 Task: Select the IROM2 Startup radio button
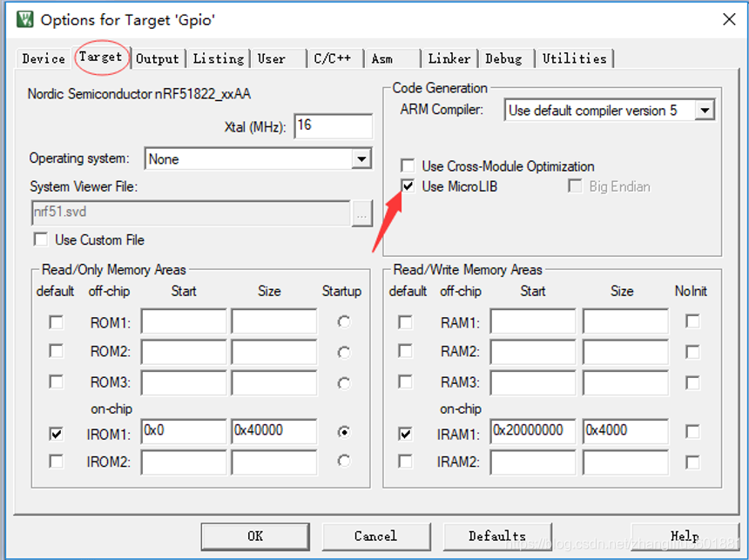[x=344, y=461]
